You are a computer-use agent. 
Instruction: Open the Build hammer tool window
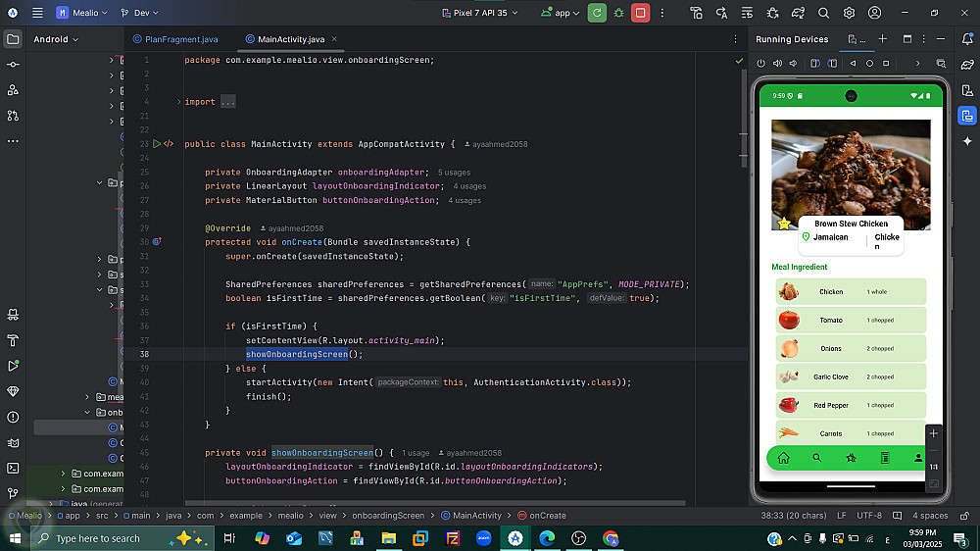13,340
